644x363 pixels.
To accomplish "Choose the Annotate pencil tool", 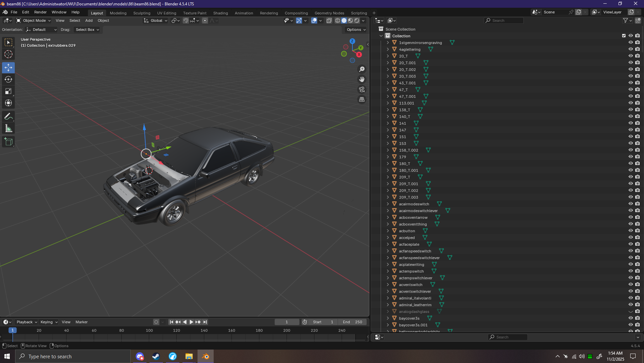I will click(x=8, y=117).
